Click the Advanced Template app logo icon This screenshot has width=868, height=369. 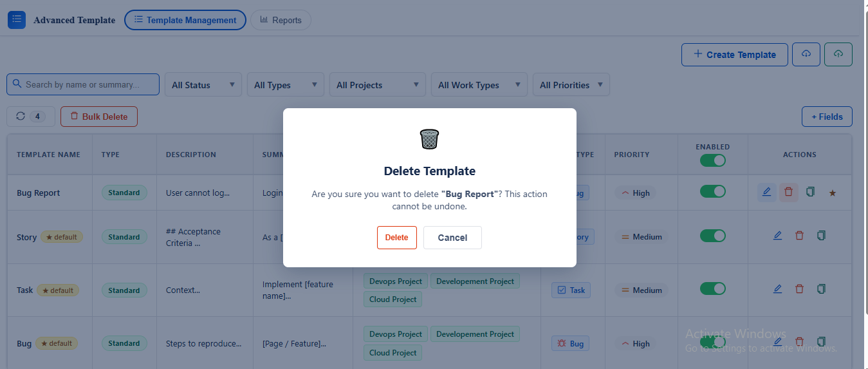coord(17,19)
